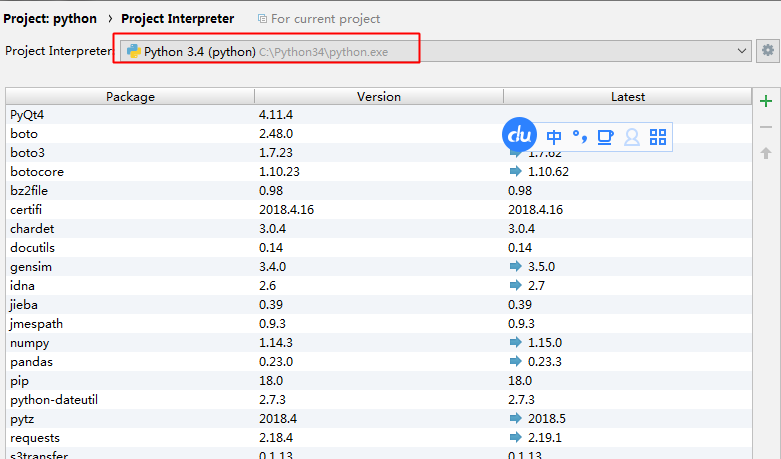Select the chardet package row

point(379,229)
